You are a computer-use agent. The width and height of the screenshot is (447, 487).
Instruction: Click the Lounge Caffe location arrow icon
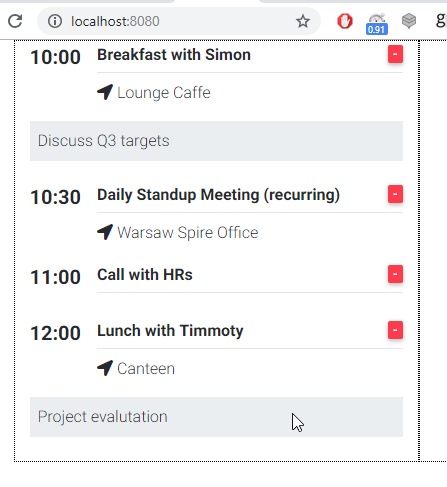[x=105, y=92]
